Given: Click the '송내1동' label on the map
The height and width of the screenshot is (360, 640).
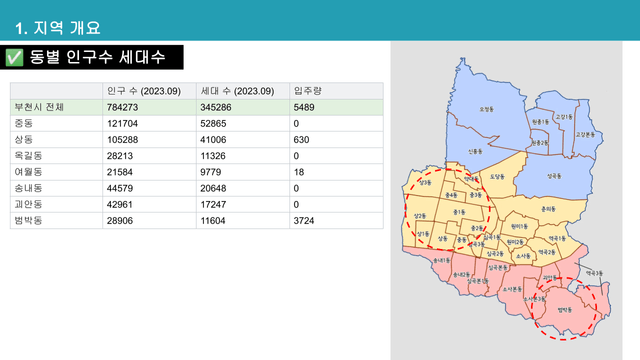Looking at the screenshot, I should pos(442,260).
